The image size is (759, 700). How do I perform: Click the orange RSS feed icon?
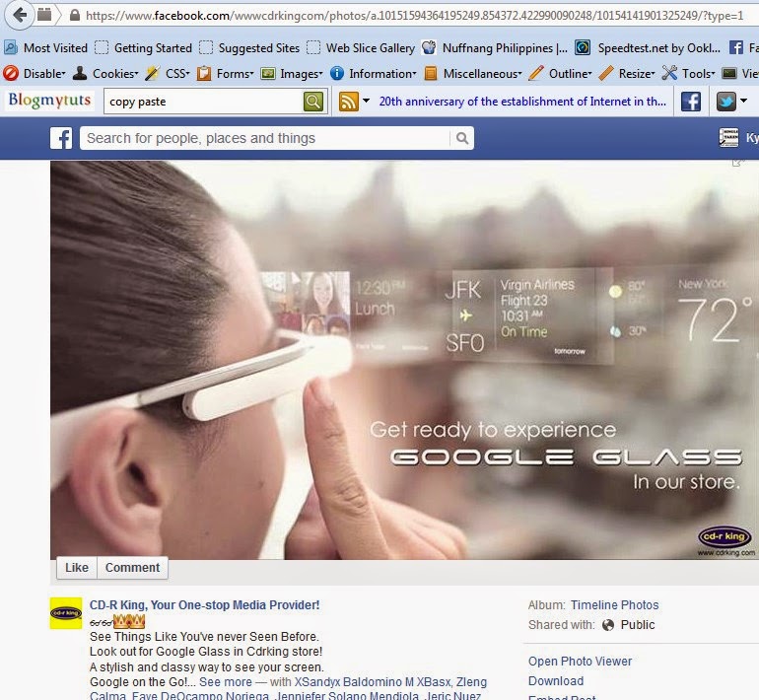click(349, 102)
